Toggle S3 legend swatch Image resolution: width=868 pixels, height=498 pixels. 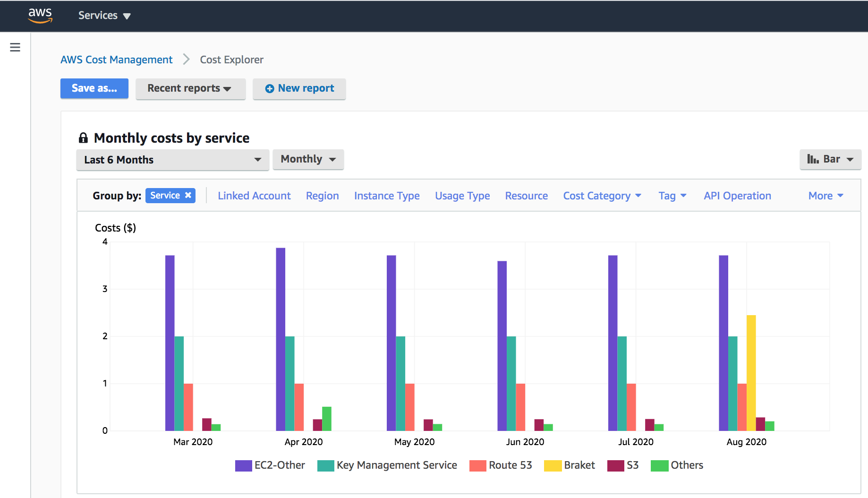pyautogui.click(x=615, y=465)
